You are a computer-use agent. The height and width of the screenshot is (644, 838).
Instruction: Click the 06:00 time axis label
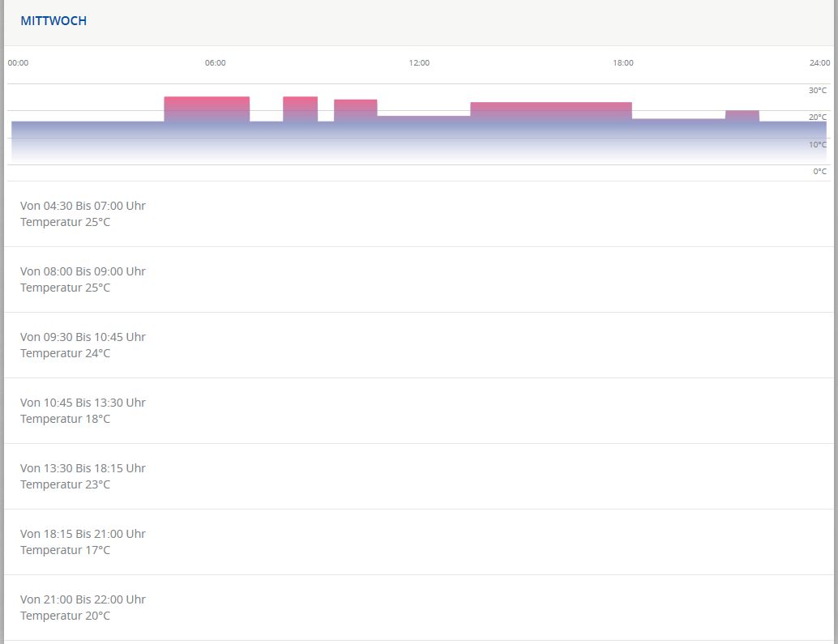click(216, 63)
